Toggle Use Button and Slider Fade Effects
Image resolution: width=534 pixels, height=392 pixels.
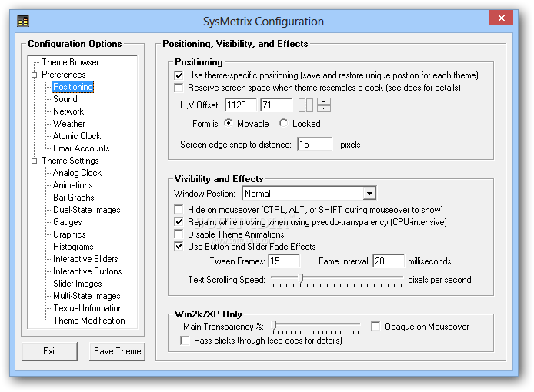[x=179, y=247]
